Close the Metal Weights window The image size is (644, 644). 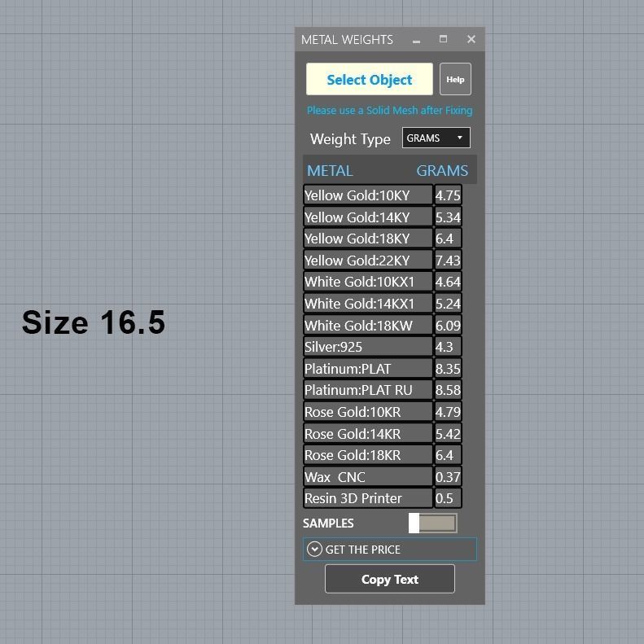[x=471, y=39]
